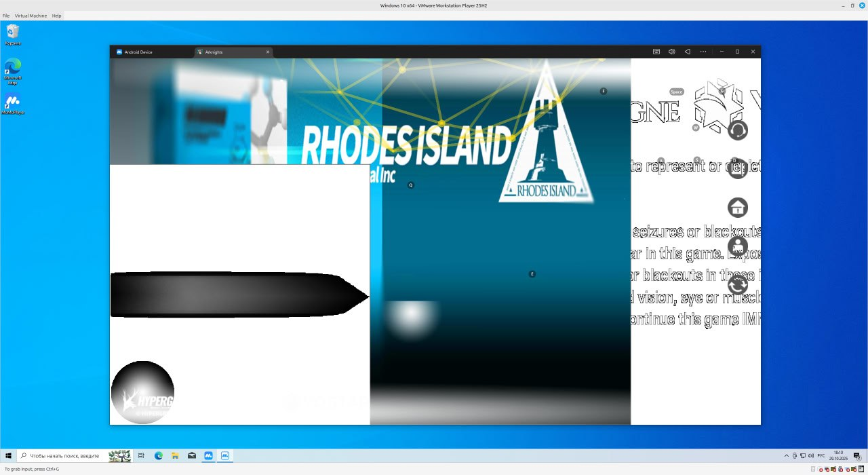
Task: Minimize the Arknights emulator window
Action: (722, 52)
